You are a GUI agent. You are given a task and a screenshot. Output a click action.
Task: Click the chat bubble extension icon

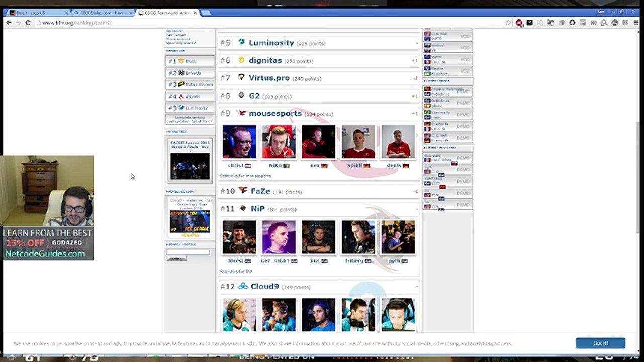click(583, 23)
